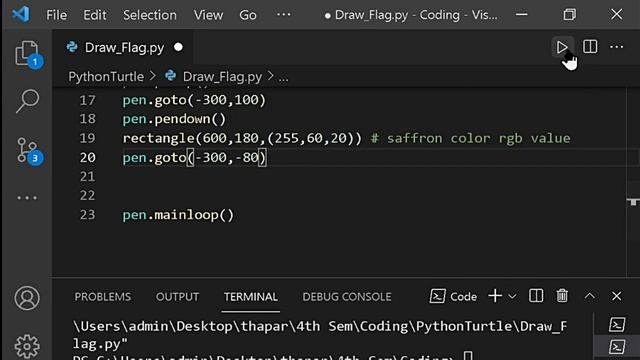The image size is (640, 360).
Task: Minimize the VS Code window
Action: 522,15
